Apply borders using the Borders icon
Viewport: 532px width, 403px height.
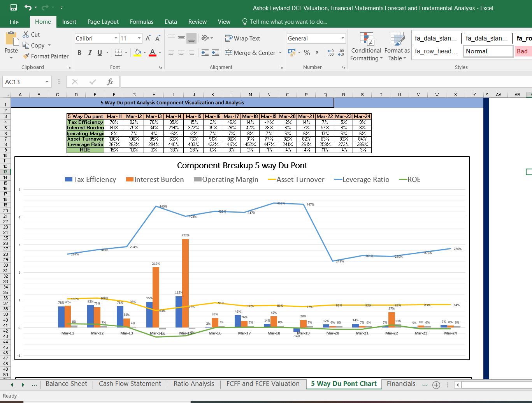pos(118,53)
